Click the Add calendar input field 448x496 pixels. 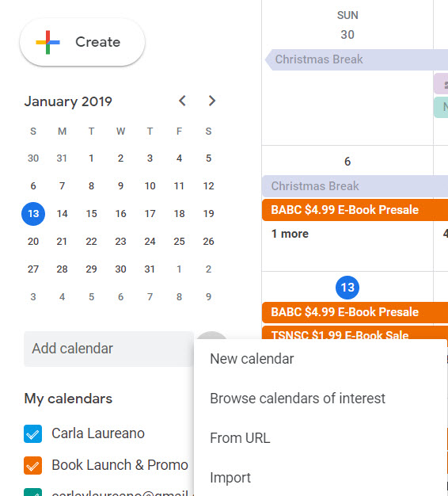[108, 349]
